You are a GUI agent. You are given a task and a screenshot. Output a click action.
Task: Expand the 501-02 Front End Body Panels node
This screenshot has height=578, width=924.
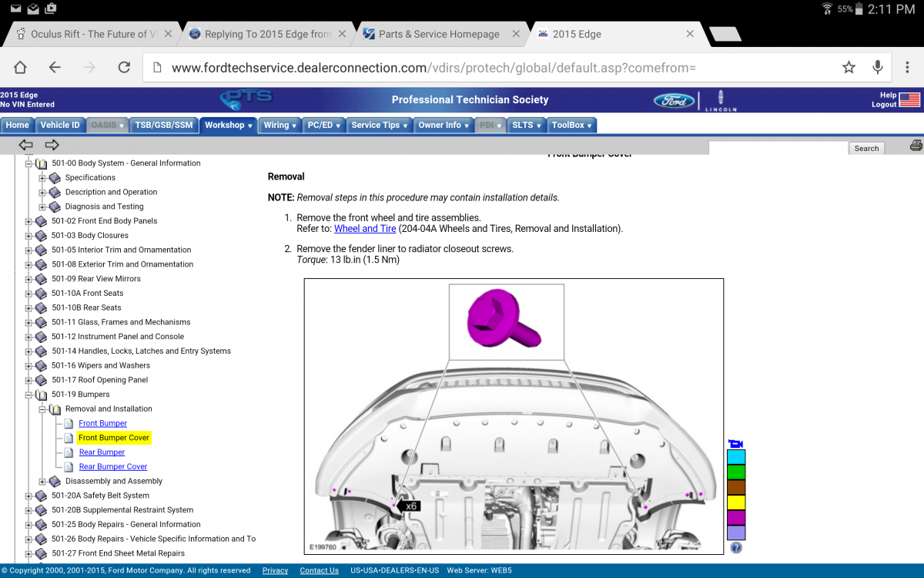pyautogui.click(x=29, y=221)
